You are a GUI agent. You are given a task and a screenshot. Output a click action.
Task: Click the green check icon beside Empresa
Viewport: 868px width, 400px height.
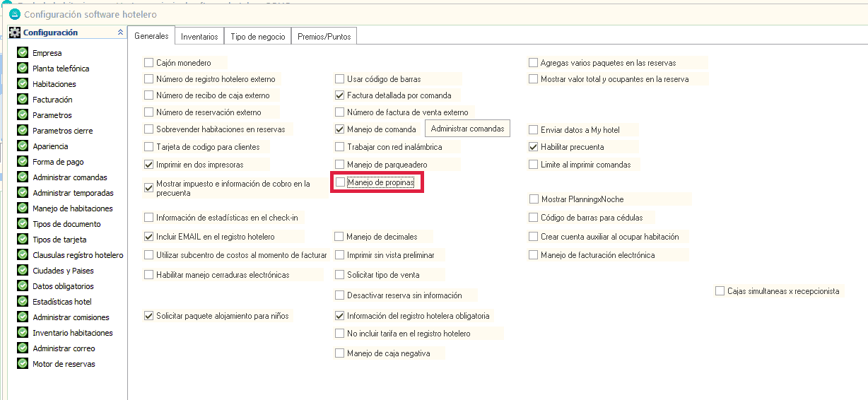click(x=23, y=53)
